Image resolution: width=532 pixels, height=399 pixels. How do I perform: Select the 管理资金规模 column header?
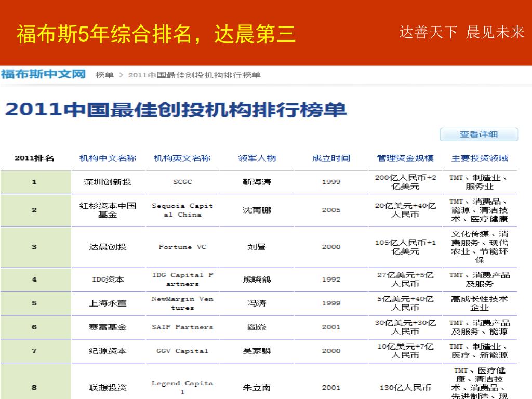(405, 158)
